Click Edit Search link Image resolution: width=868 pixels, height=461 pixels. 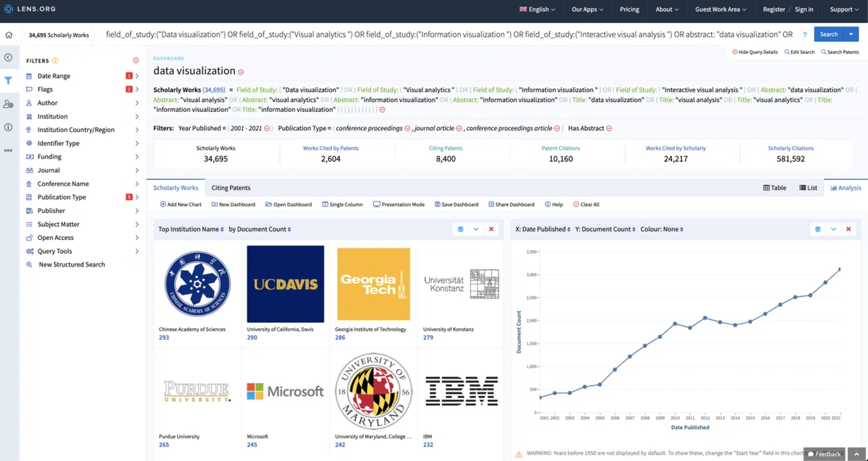point(799,52)
